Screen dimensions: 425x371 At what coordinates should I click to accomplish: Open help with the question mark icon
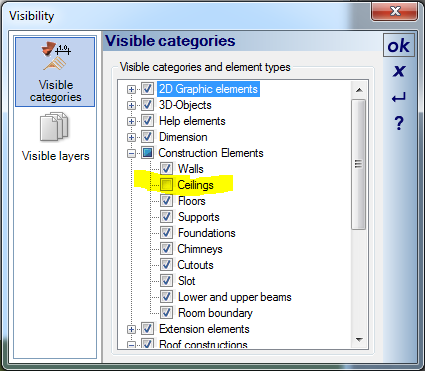pyautogui.click(x=399, y=123)
